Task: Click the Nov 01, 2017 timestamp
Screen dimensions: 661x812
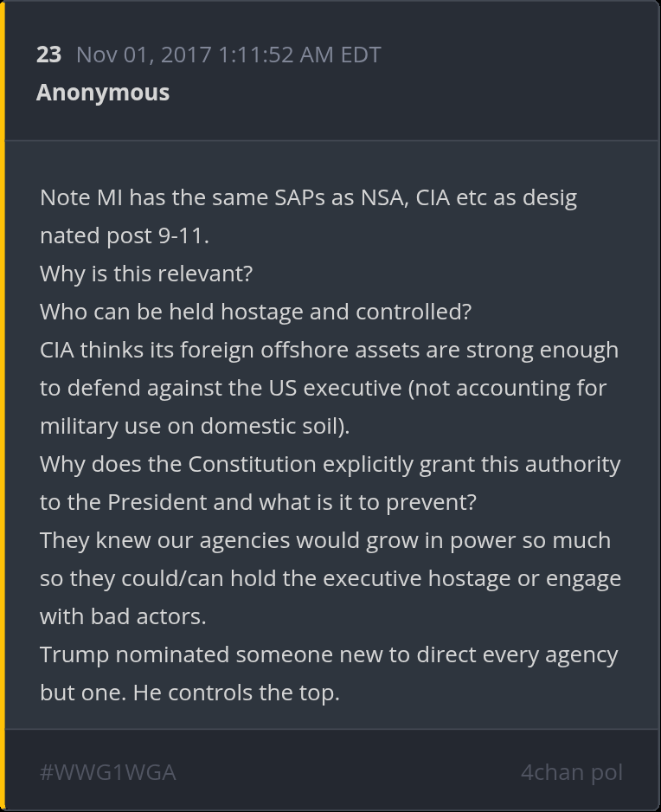Action: click(x=228, y=55)
